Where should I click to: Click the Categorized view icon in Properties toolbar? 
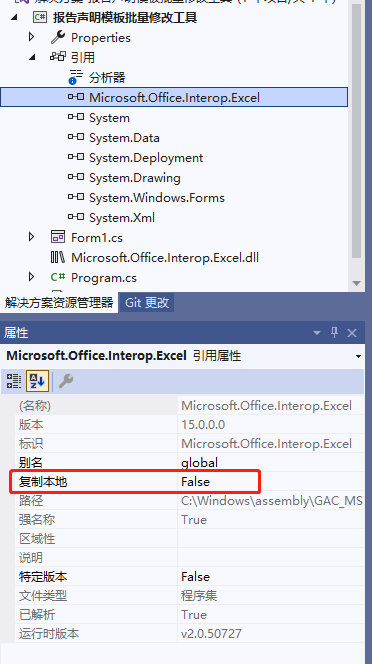(14, 381)
